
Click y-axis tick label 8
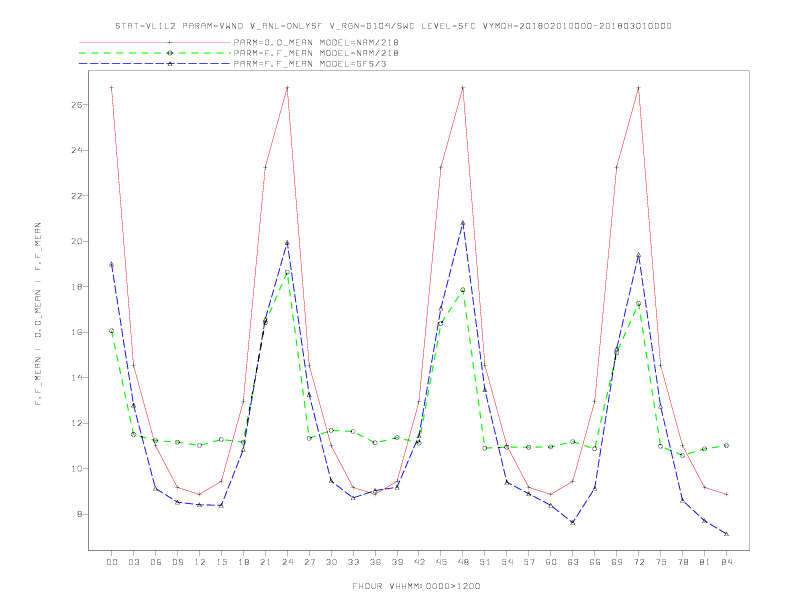[80, 514]
